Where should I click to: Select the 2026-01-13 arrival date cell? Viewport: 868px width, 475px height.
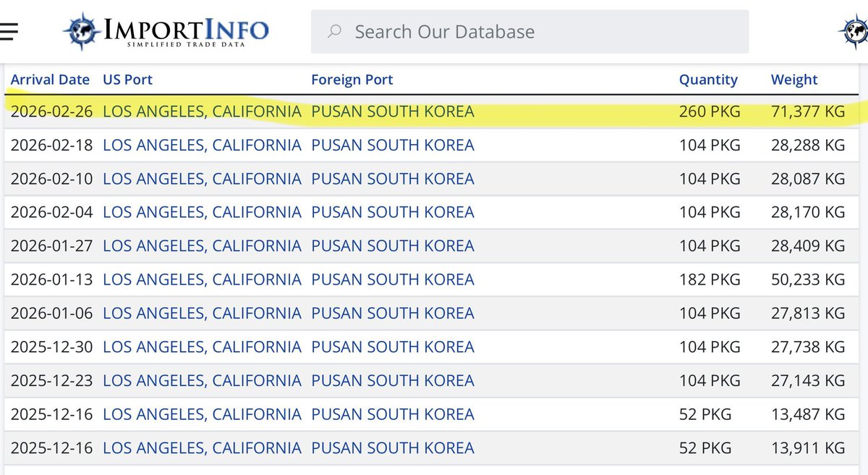tap(51, 279)
